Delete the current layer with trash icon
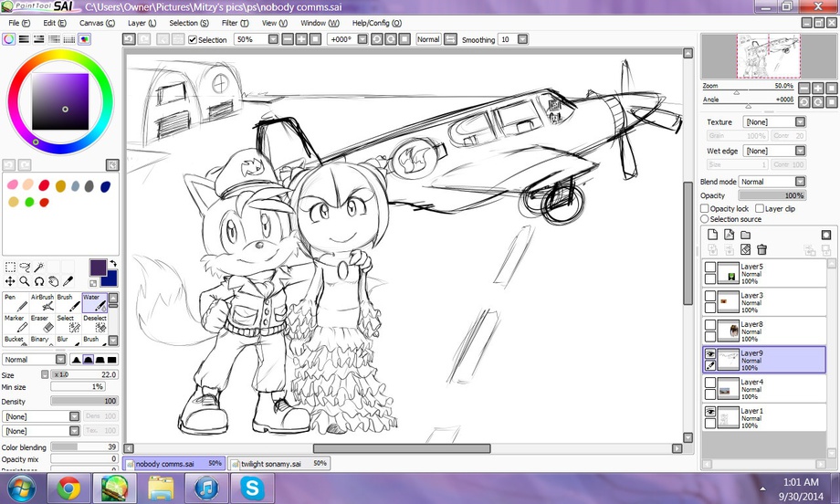 [761, 249]
